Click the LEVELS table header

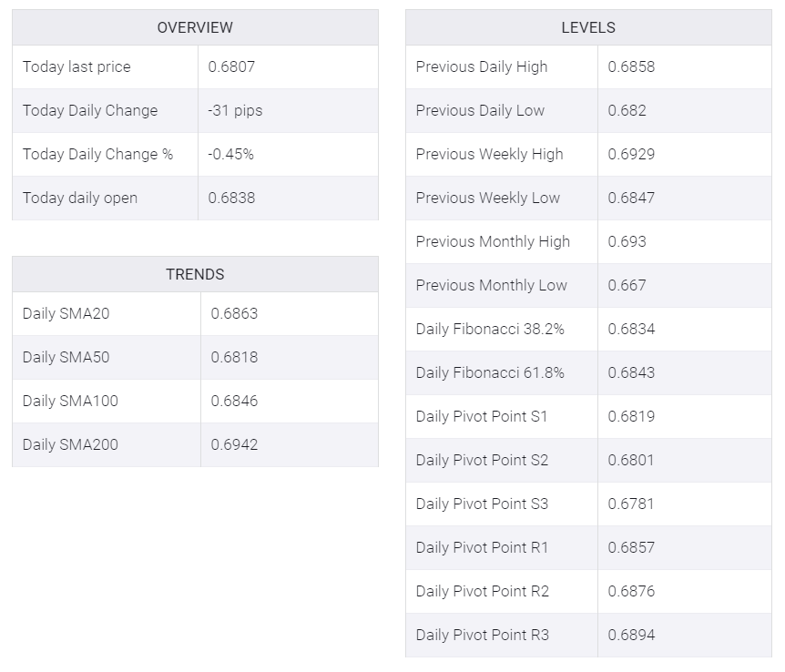pyautogui.click(x=588, y=27)
